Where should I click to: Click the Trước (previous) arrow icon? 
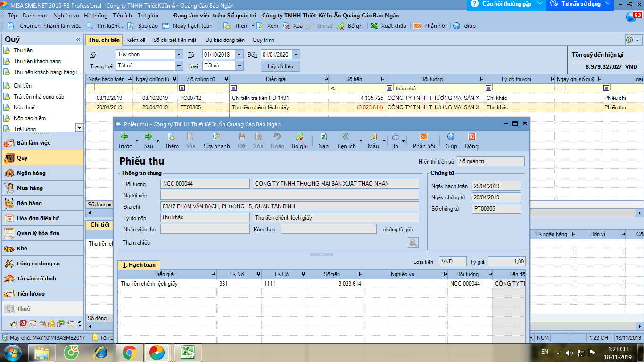click(124, 137)
